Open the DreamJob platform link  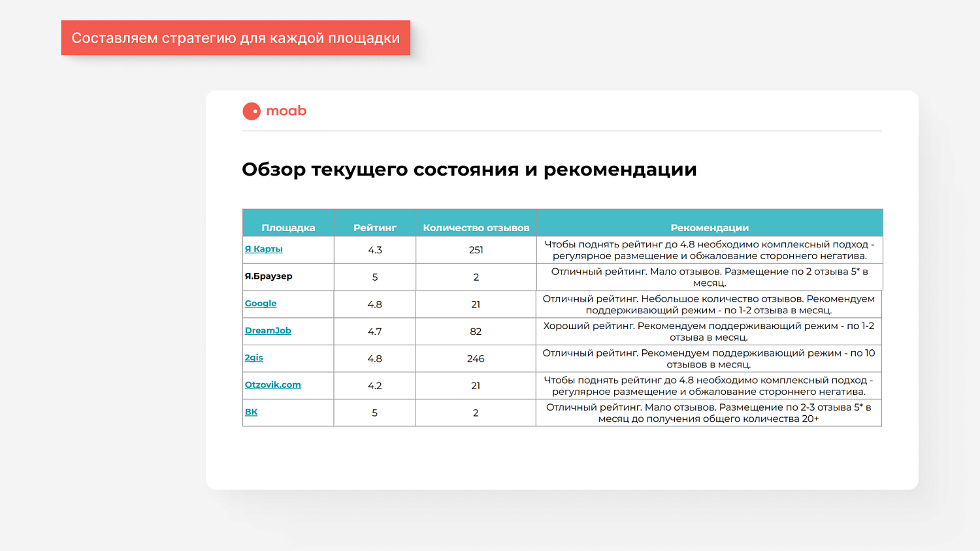pyautogui.click(x=267, y=330)
